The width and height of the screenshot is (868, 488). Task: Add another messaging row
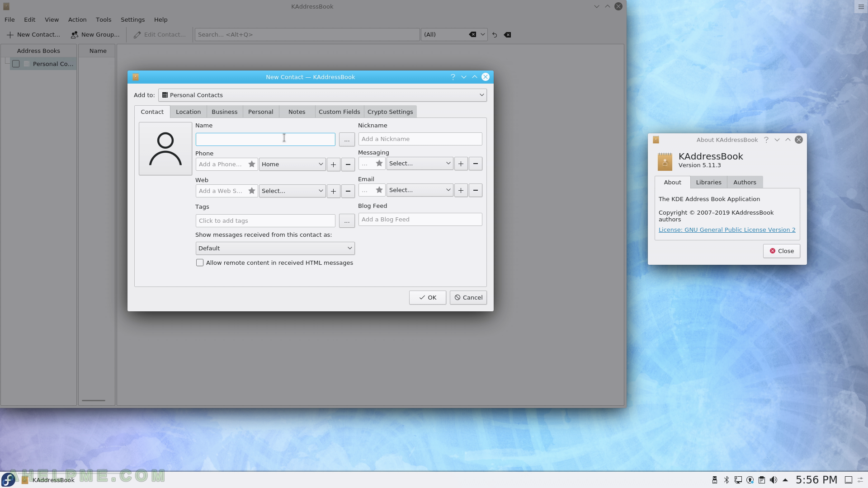click(461, 164)
